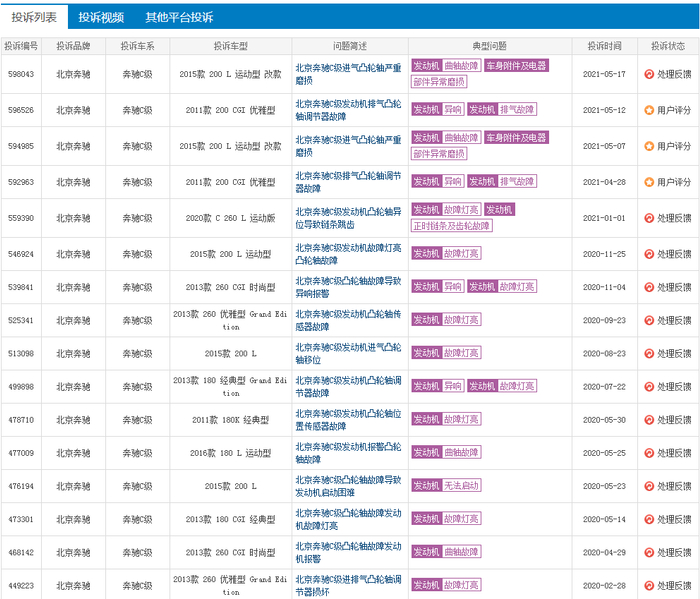Image resolution: width=700 pixels, height=599 pixels.
Task: Click the 处理反馈 status icon for complaint 525341
Action: pos(649,320)
